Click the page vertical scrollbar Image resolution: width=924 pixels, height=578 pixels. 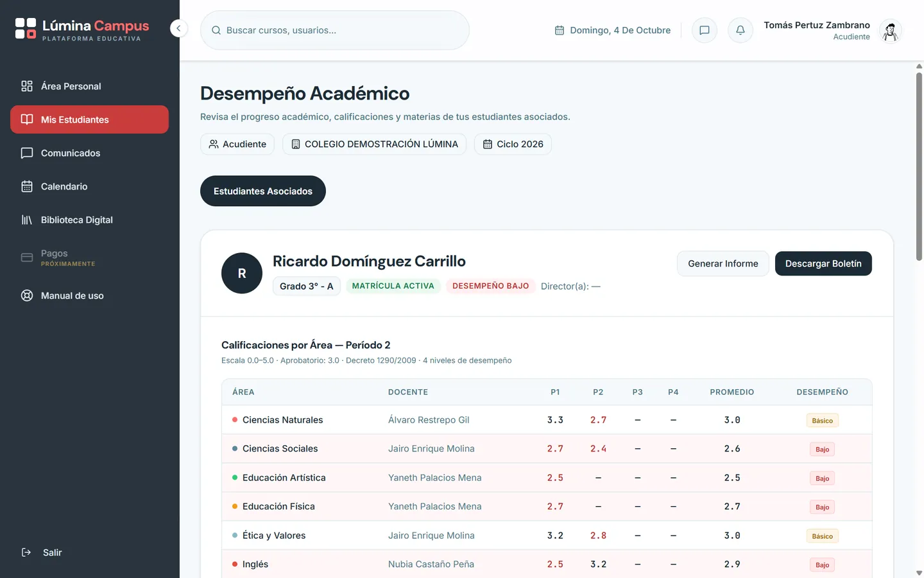[x=919, y=167]
